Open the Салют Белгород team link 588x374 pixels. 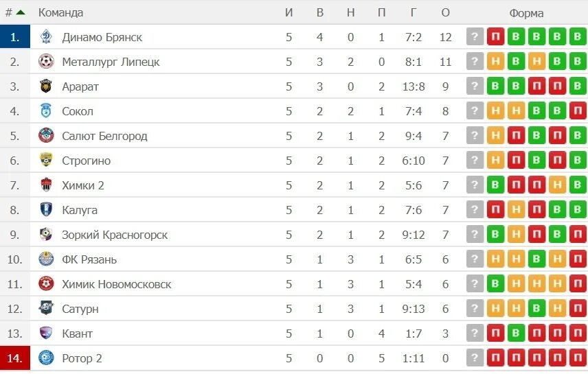click(x=104, y=136)
